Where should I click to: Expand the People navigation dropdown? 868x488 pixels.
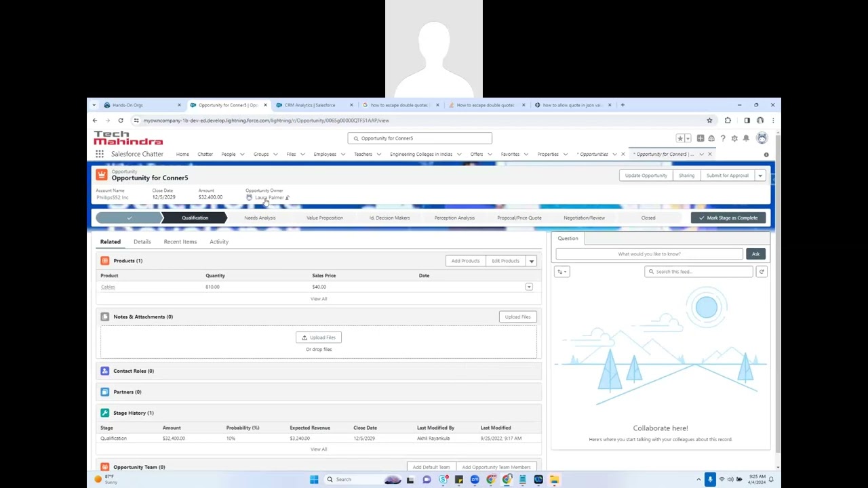[x=242, y=155]
